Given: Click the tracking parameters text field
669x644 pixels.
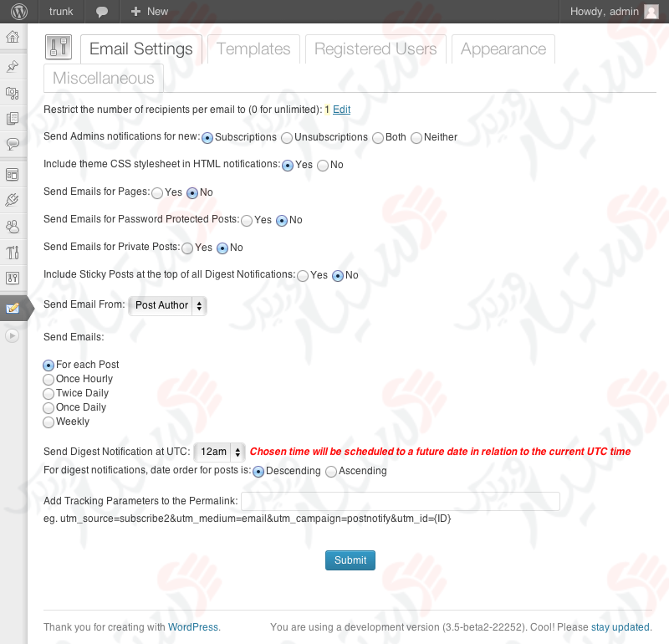Looking at the screenshot, I should click(400, 501).
